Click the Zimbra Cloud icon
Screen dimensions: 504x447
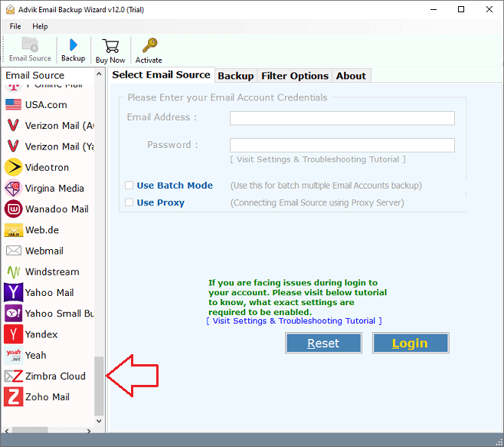click(x=13, y=376)
